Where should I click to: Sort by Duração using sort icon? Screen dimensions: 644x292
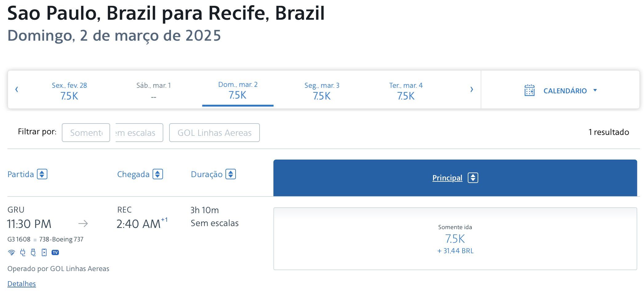[x=231, y=174]
